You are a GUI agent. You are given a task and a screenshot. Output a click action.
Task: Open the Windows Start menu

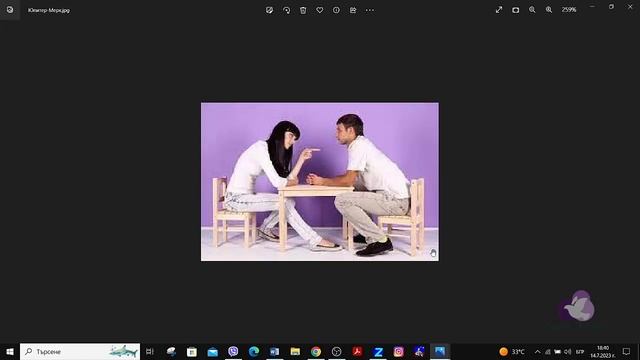[x=10, y=351]
